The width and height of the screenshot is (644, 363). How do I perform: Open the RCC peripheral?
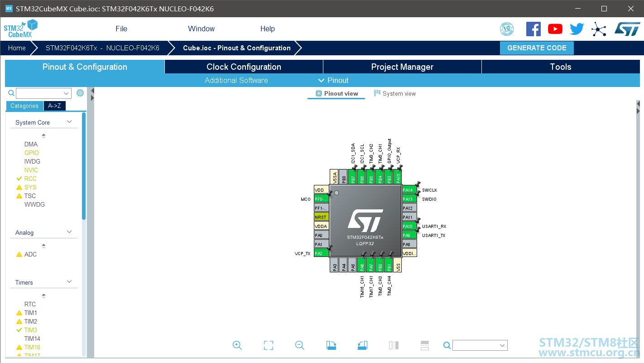point(30,179)
